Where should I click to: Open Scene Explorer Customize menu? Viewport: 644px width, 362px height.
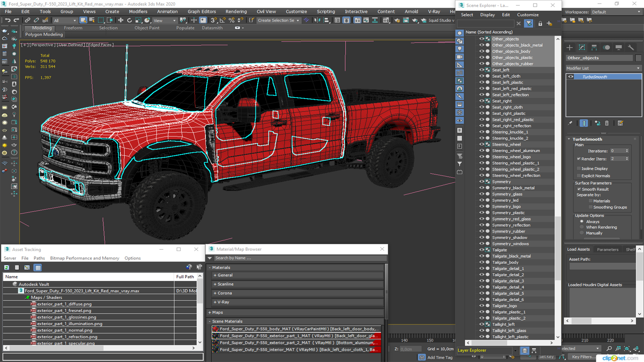click(x=528, y=15)
